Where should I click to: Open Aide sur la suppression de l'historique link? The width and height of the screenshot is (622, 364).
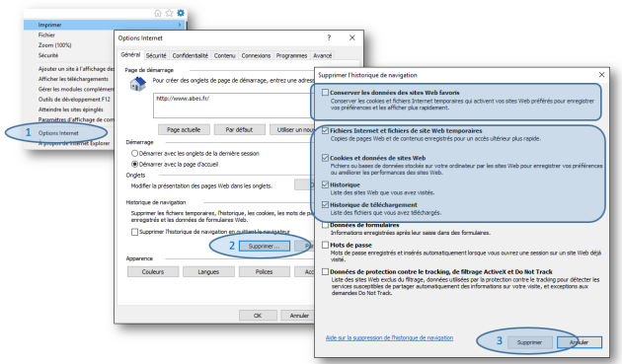tap(389, 337)
